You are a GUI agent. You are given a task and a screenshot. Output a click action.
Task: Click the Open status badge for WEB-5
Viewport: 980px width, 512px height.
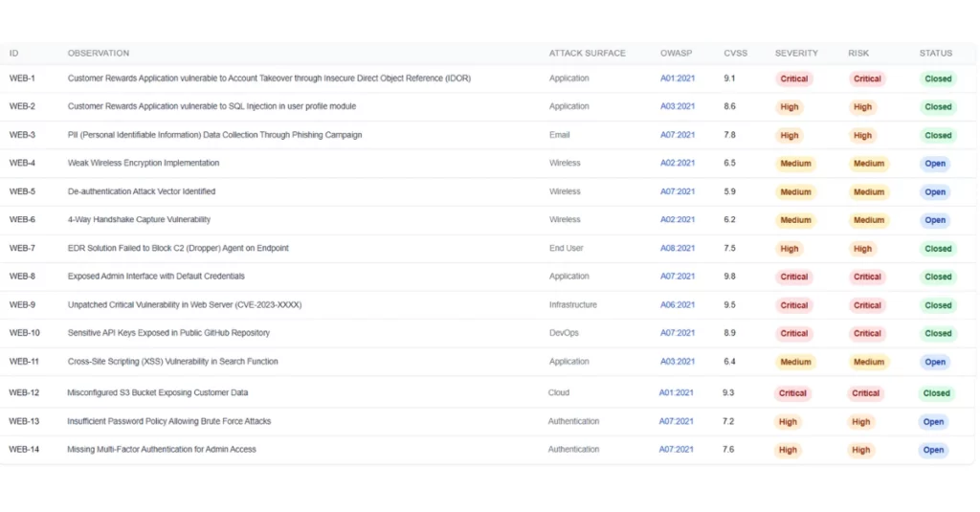[935, 192]
